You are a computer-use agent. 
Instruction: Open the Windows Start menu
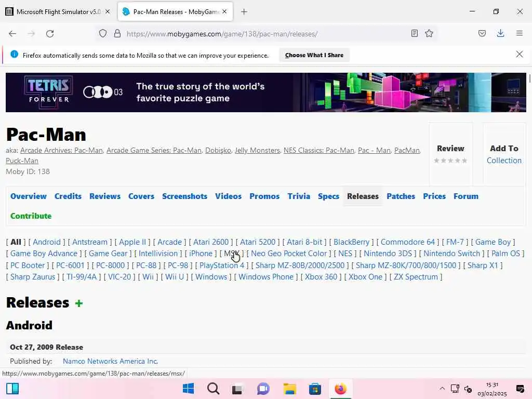pos(188,389)
